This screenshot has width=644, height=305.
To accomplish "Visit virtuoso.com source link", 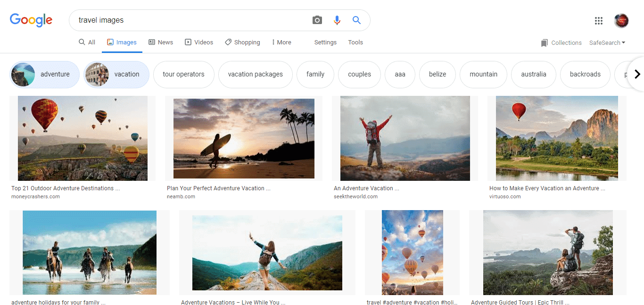I will [x=505, y=197].
